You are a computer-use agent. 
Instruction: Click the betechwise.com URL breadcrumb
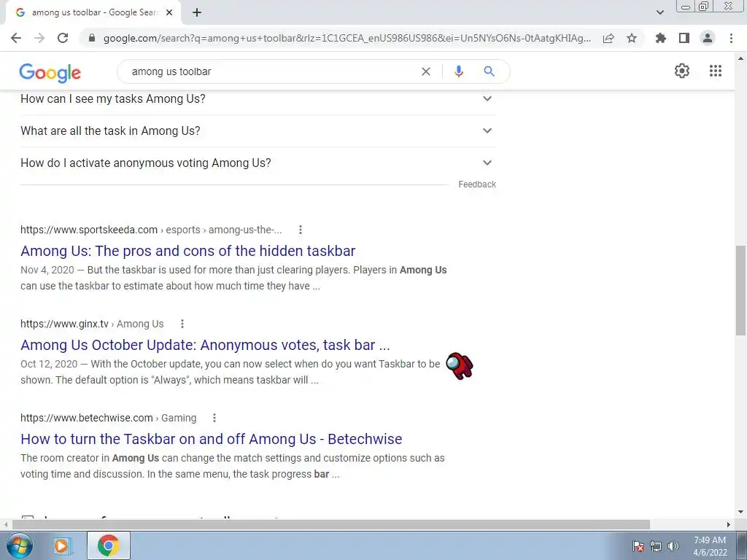click(x=108, y=418)
